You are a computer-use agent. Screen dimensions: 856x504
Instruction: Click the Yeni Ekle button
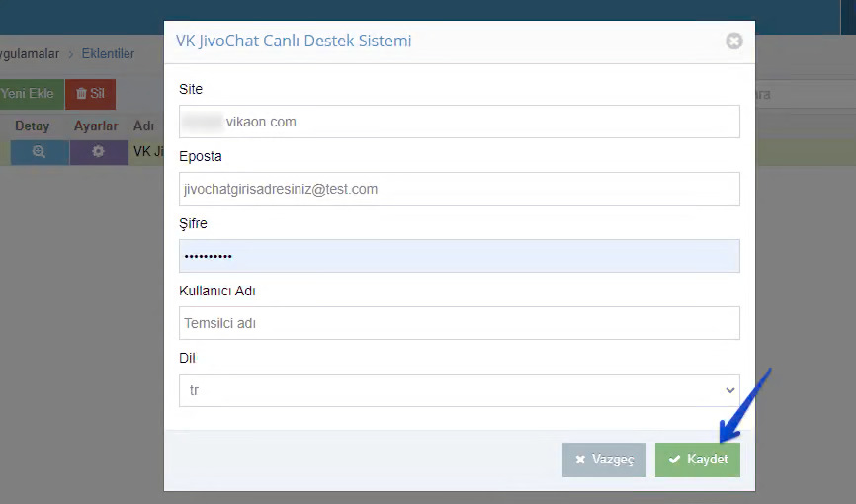[29, 94]
